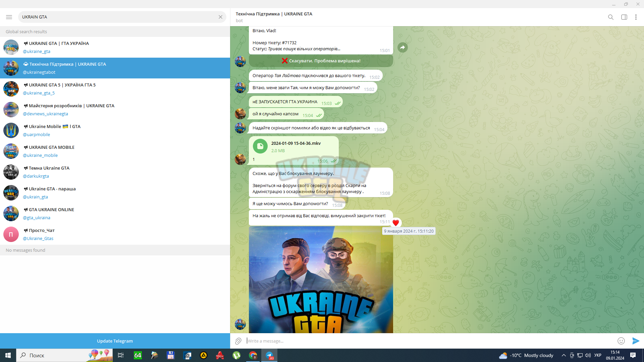The image size is (644, 362).
Task: Select Технічна Підтримка | UKRAINE GTA bot result
Action: [115, 68]
